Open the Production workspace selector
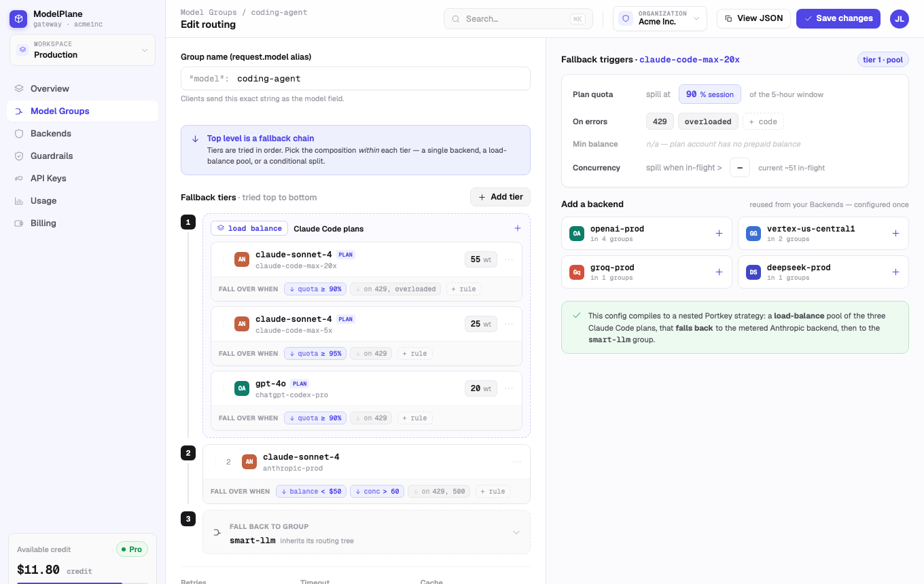The width and height of the screenshot is (924, 584). [82, 50]
